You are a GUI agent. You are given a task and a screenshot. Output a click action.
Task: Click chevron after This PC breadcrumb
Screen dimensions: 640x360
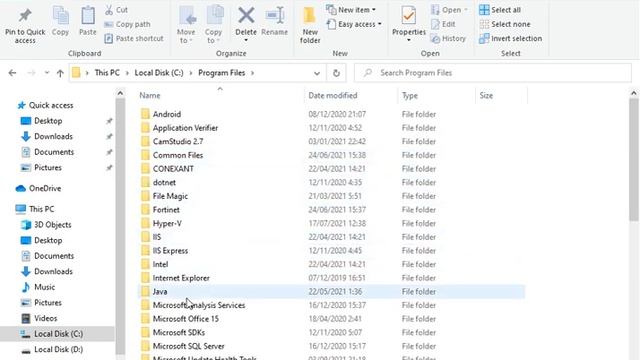point(127,73)
